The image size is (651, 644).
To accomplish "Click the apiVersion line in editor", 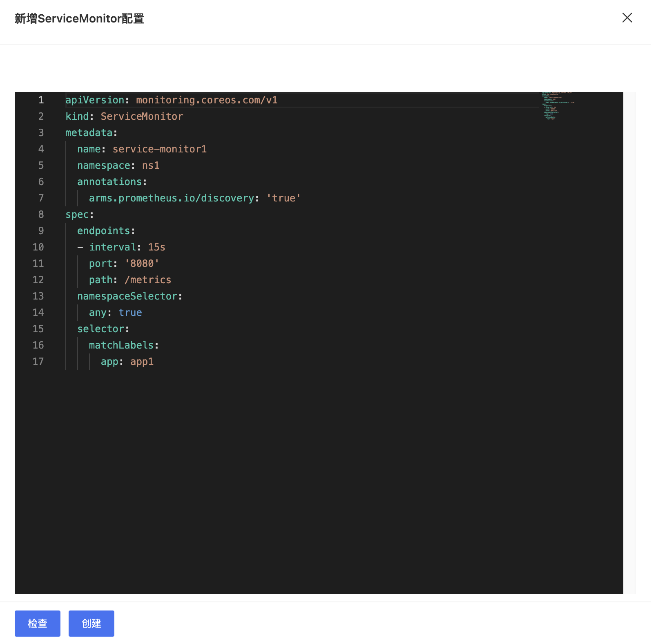I will [x=172, y=100].
